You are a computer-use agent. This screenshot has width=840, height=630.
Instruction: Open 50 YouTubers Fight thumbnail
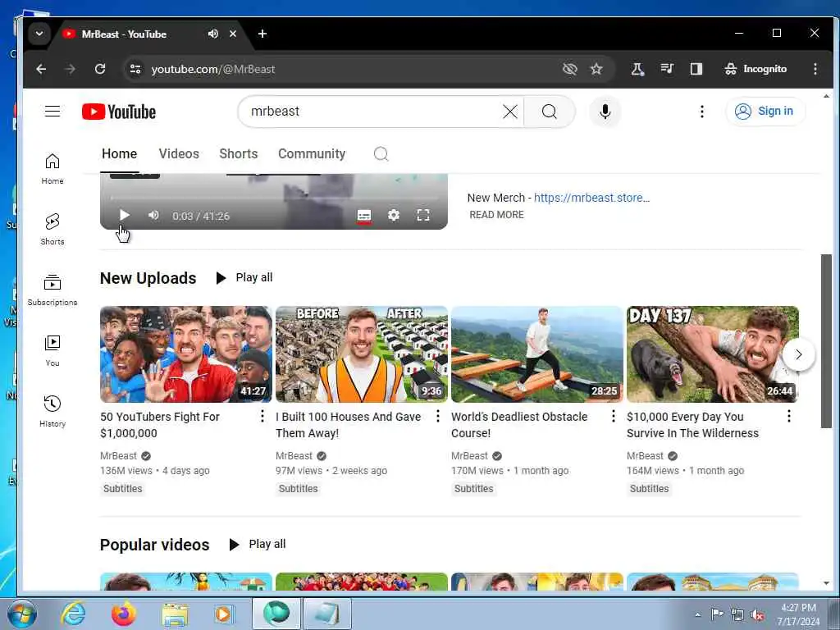pyautogui.click(x=186, y=354)
